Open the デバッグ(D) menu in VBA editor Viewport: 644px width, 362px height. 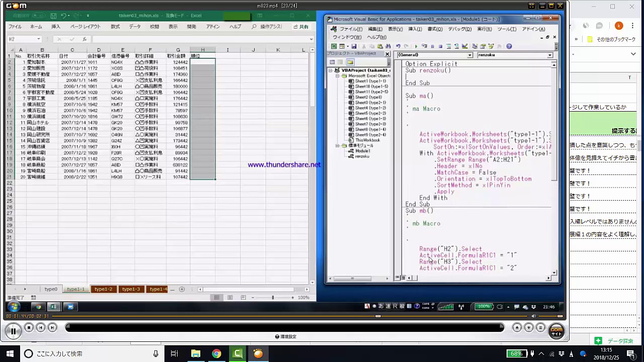click(x=460, y=29)
